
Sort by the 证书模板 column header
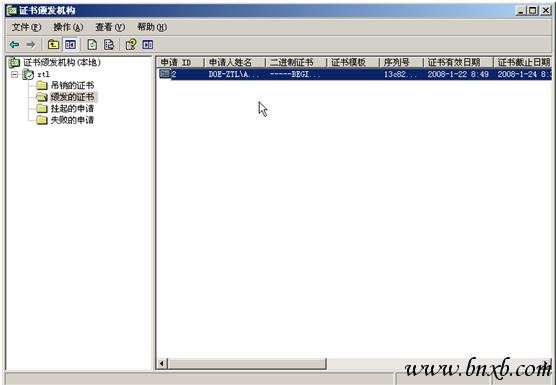click(x=353, y=62)
